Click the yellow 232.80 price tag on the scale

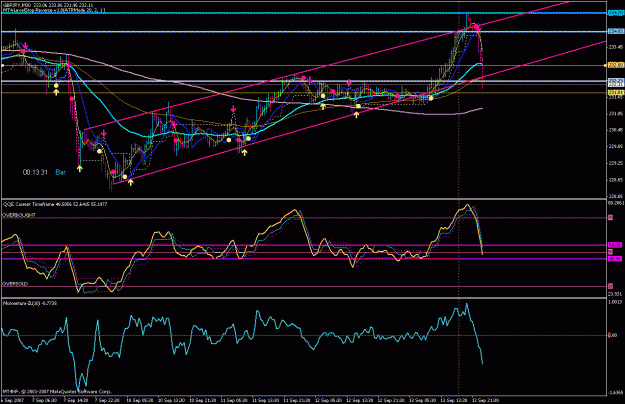[x=616, y=65]
